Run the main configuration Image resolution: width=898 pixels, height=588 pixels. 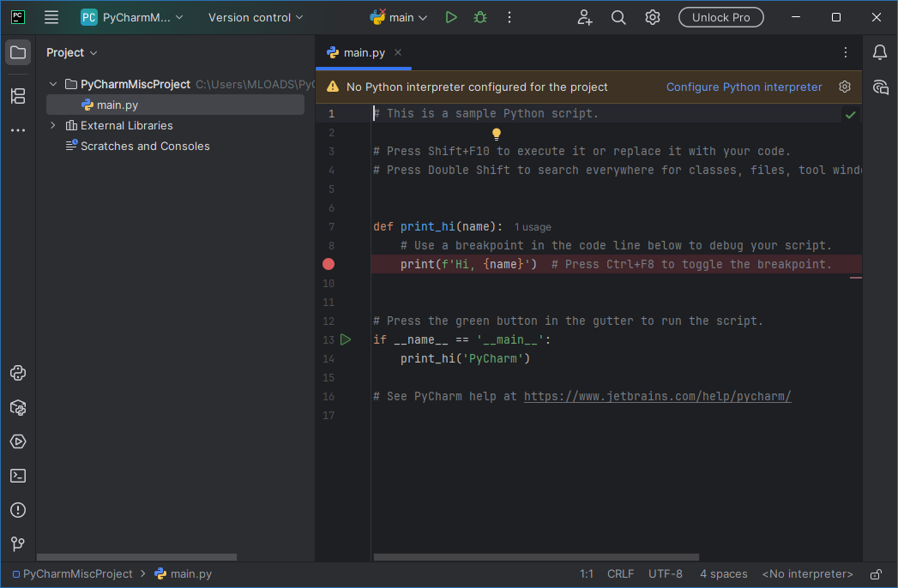pos(451,17)
